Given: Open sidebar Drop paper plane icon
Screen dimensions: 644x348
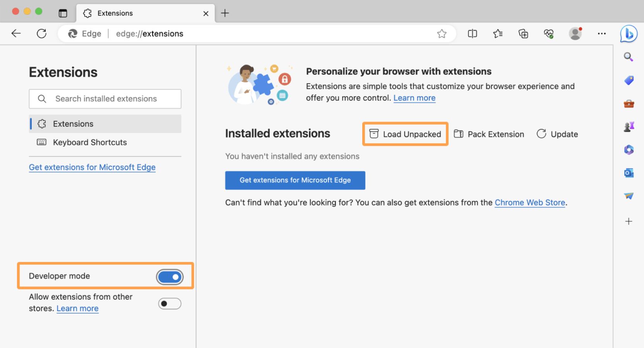Looking at the screenshot, I should pyautogui.click(x=629, y=196).
